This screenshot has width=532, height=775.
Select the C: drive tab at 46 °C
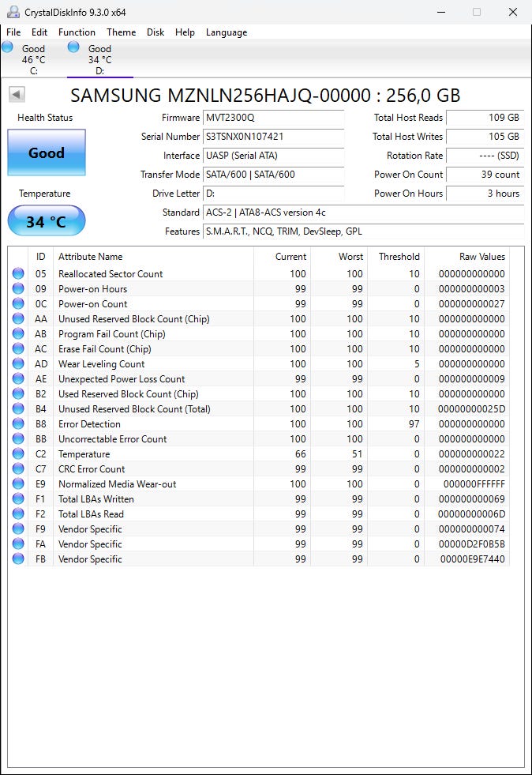click(x=32, y=59)
